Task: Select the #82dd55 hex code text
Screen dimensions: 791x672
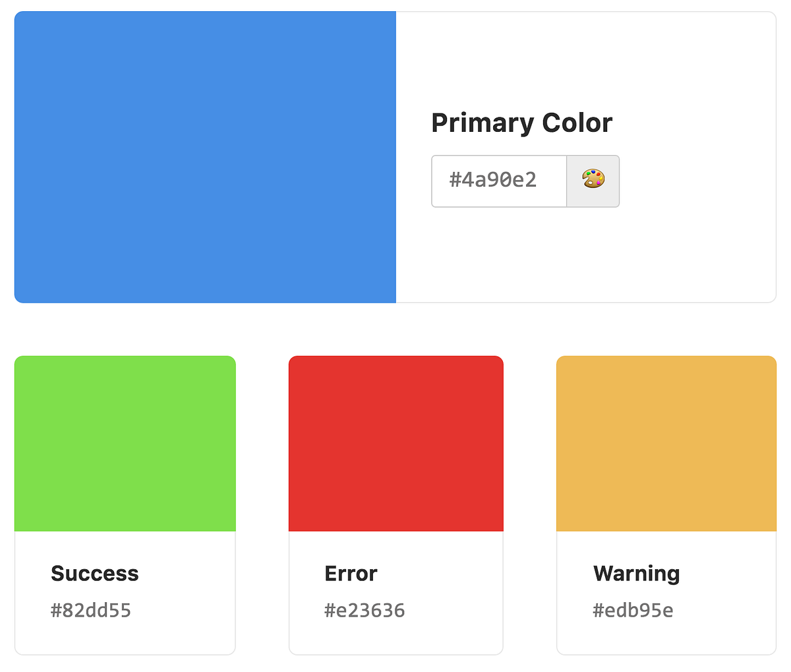Action: coord(92,610)
